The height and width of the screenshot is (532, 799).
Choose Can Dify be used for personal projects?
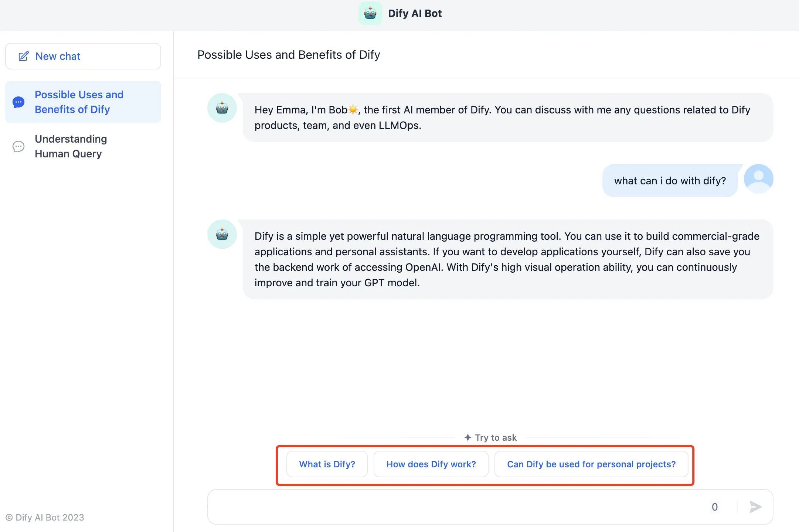point(591,464)
